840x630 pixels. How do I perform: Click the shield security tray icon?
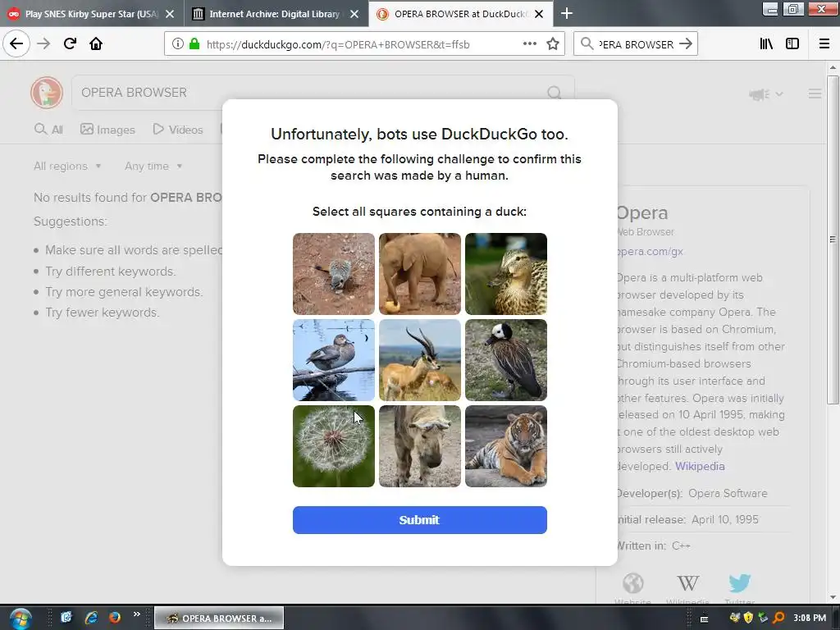coord(748,619)
